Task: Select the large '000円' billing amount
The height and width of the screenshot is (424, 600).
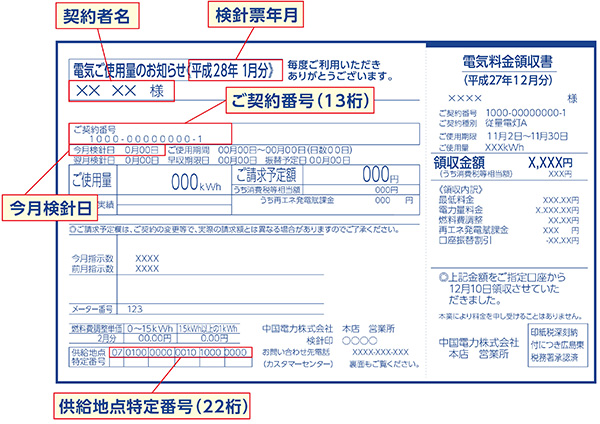Action: coord(380,175)
